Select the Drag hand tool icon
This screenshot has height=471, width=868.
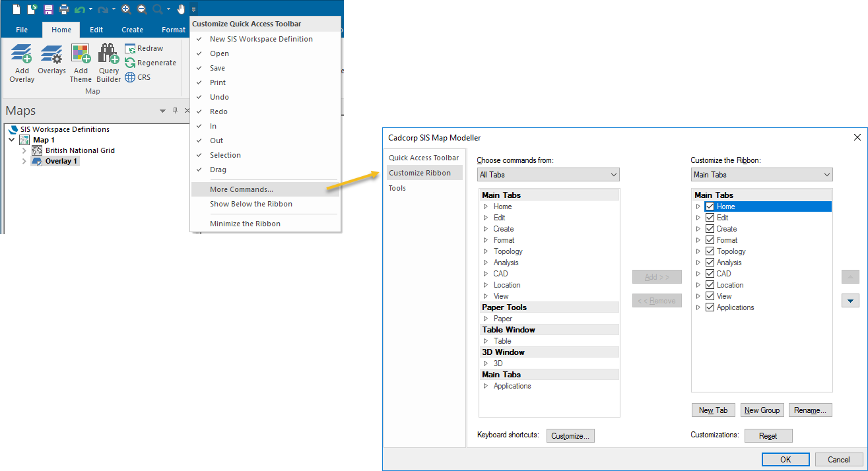(181, 9)
